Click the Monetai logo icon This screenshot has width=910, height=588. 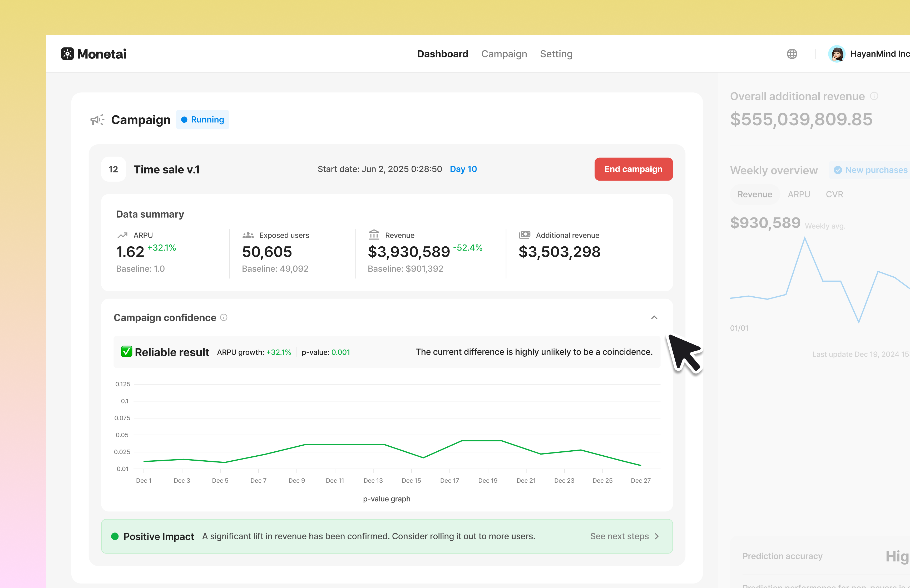67,54
